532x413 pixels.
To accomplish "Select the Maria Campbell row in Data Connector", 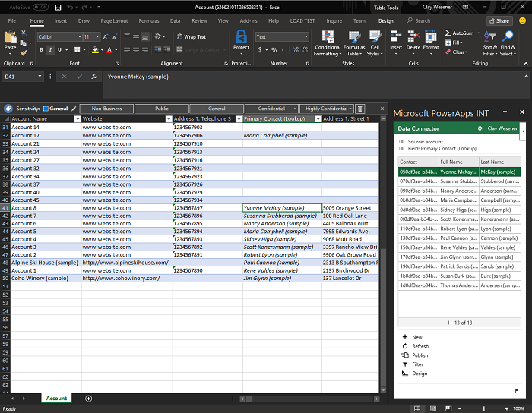I will point(457,200).
